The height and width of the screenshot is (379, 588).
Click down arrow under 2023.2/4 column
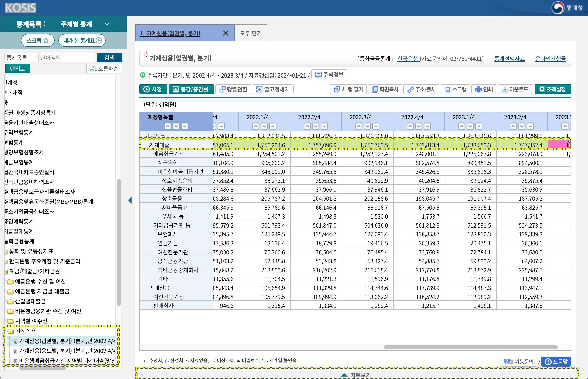coord(522,126)
